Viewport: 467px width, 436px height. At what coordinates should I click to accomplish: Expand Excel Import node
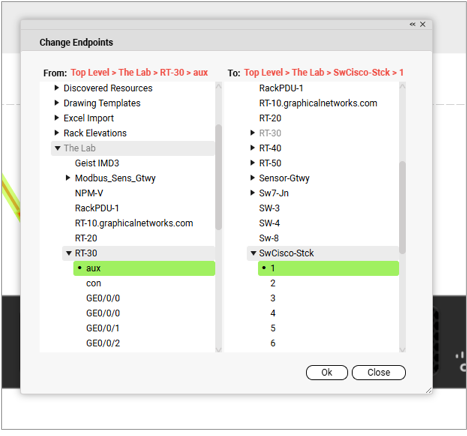tap(57, 118)
